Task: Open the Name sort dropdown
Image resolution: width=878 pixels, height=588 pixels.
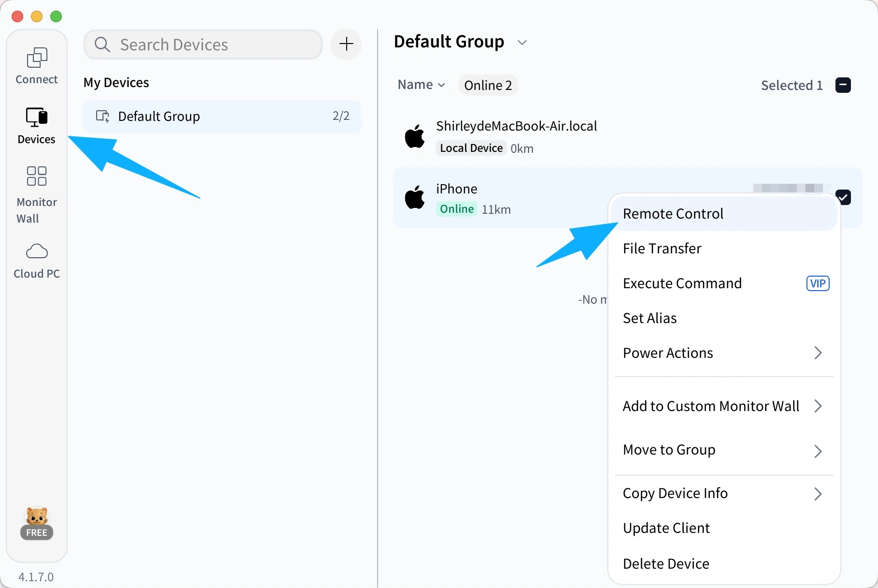Action: [x=421, y=85]
